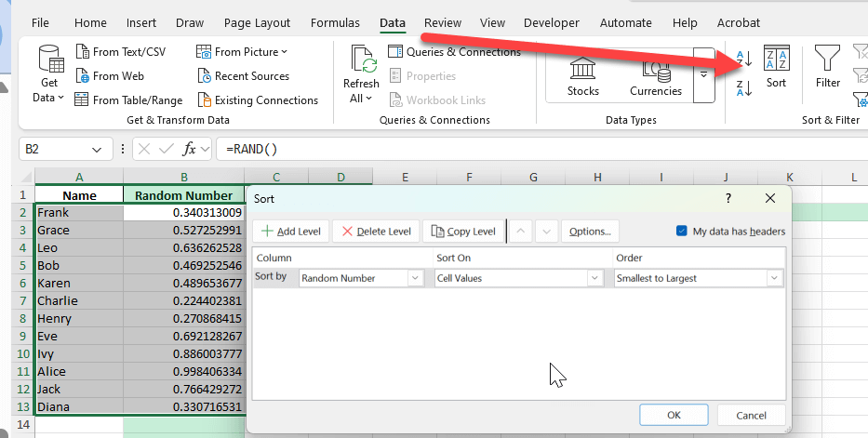Select cell containing Diana
The image size is (868, 438).
click(79, 407)
